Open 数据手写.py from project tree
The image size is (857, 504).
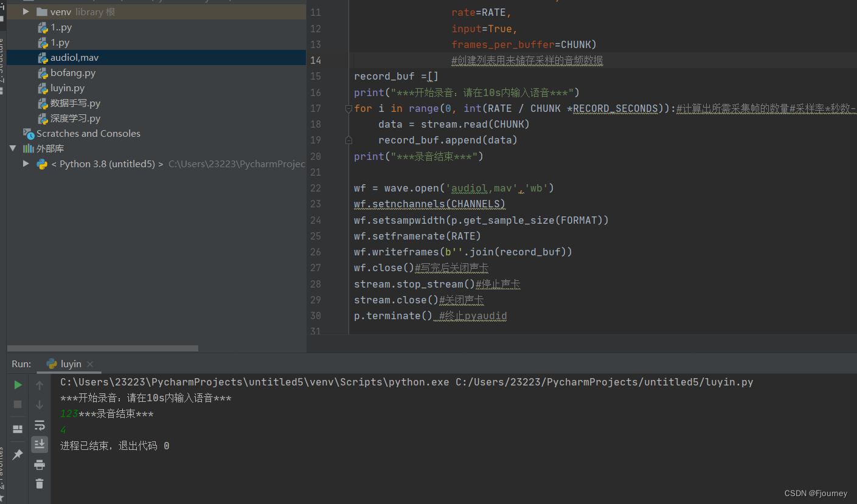75,103
